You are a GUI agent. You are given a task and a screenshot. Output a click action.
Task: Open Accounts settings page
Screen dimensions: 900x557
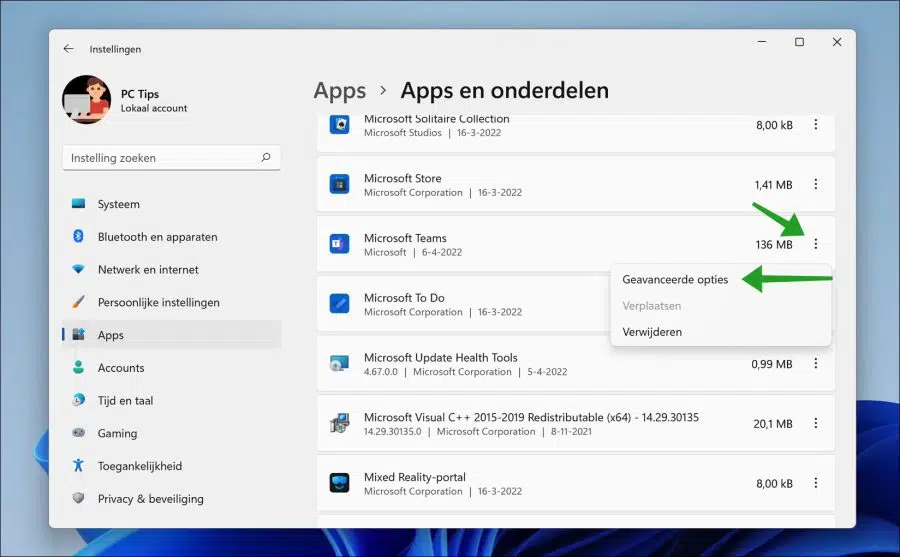pyautogui.click(x=172, y=368)
